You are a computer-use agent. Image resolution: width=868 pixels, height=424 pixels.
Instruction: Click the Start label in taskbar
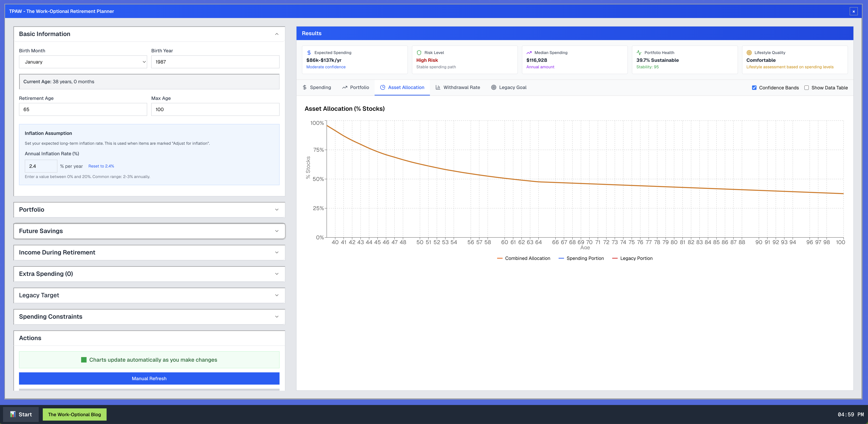(x=25, y=414)
